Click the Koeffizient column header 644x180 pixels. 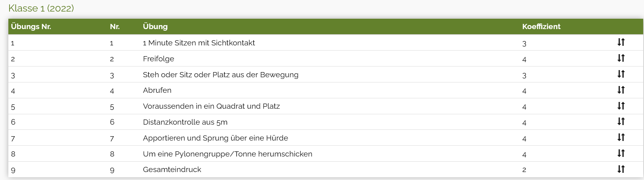pos(541,27)
